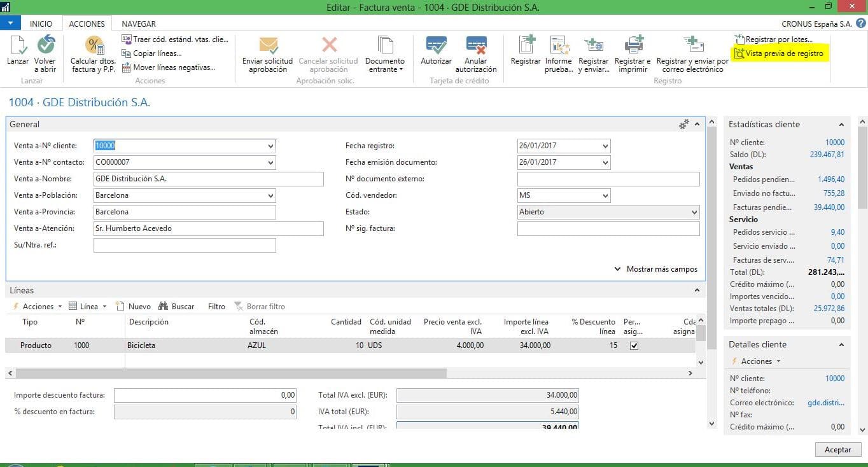Click Mover líneas negativas action
868x467 pixels.
(x=169, y=67)
